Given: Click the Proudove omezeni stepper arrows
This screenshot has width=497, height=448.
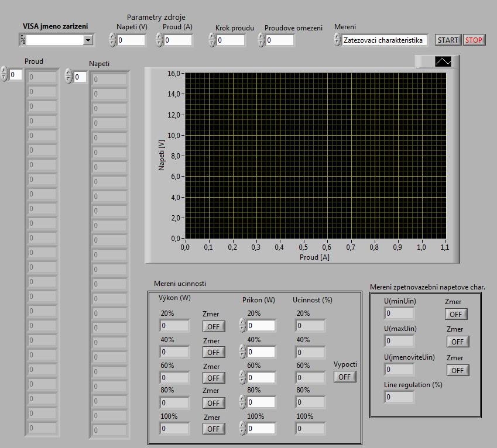Looking at the screenshot, I should (261, 40).
